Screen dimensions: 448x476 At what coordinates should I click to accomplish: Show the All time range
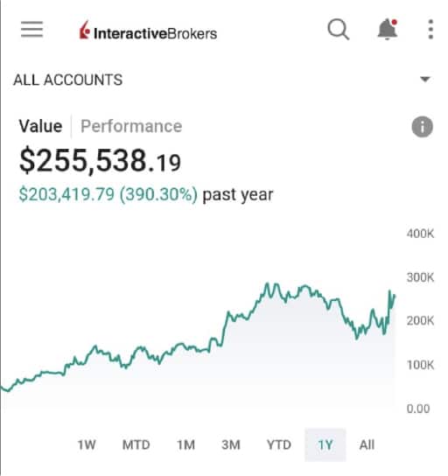pos(367,444)
